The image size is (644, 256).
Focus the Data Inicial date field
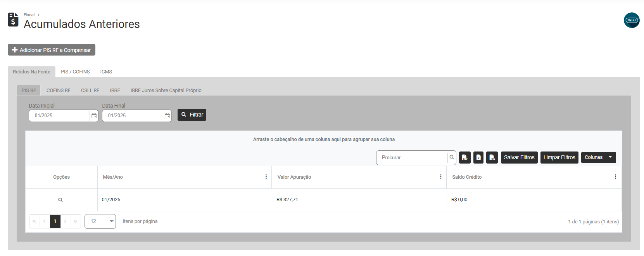point(59,116)
